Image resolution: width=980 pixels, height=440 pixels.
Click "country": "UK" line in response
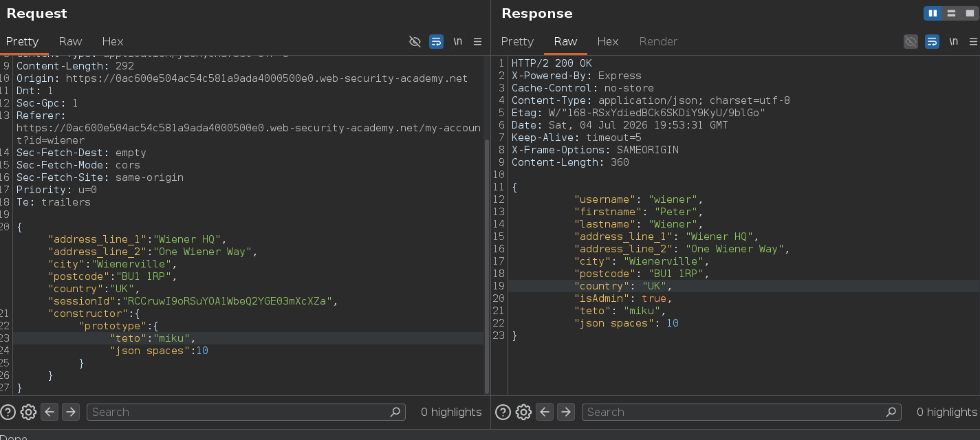pos(622,286)
